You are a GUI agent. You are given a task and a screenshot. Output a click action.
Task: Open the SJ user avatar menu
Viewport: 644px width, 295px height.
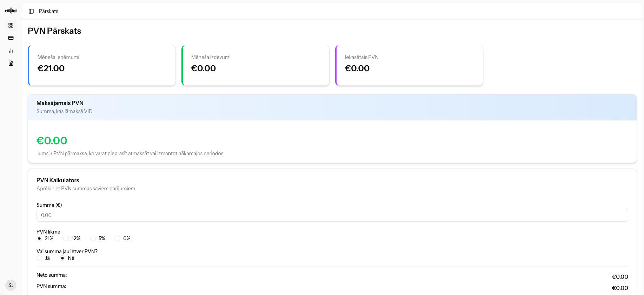[11, 285]
